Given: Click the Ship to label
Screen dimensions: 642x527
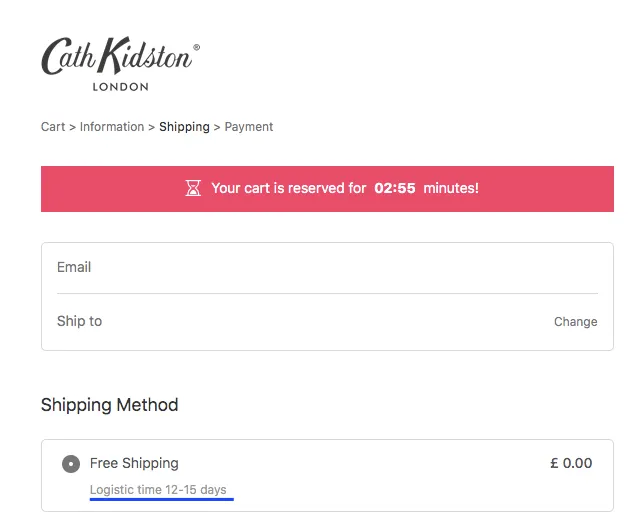Looking at the screenshot, I should (x=79, y=321).
